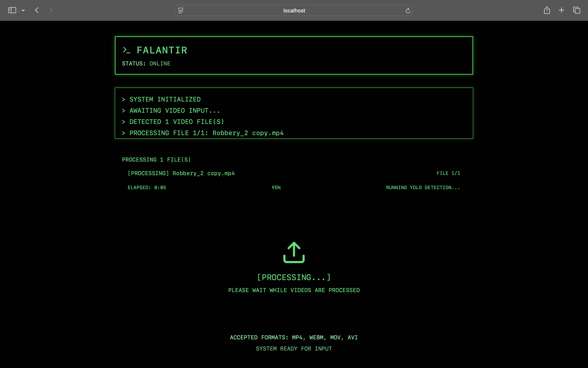
Task: Click the terminal prompt icon beside FALANTIR
Action: [126, 50]
